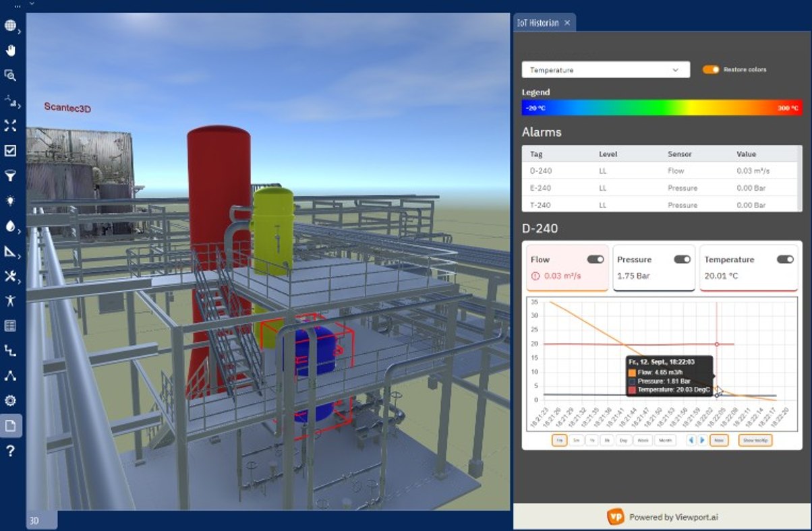Open the checklist tool in sidebar
The width and height of the screenshot is (812, 531).
tap(10, 150)
